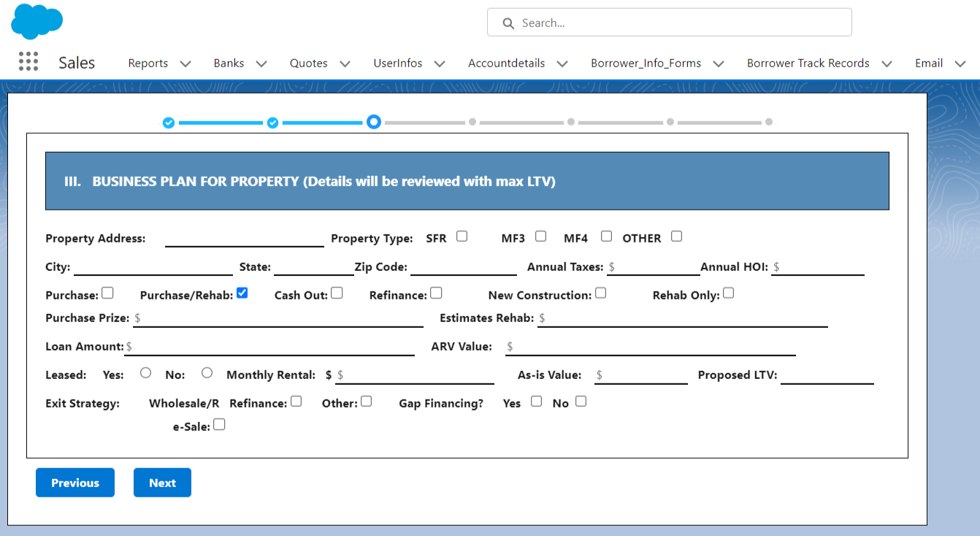Click the progress bar between steps two and three
This screenshot has width=980, height=536.
324,122
